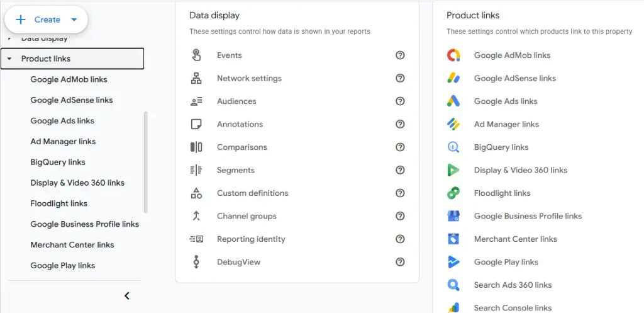This screenshot has width=644, height=313.
Task: Open the Events settings link
Action: tap(229, 55)
